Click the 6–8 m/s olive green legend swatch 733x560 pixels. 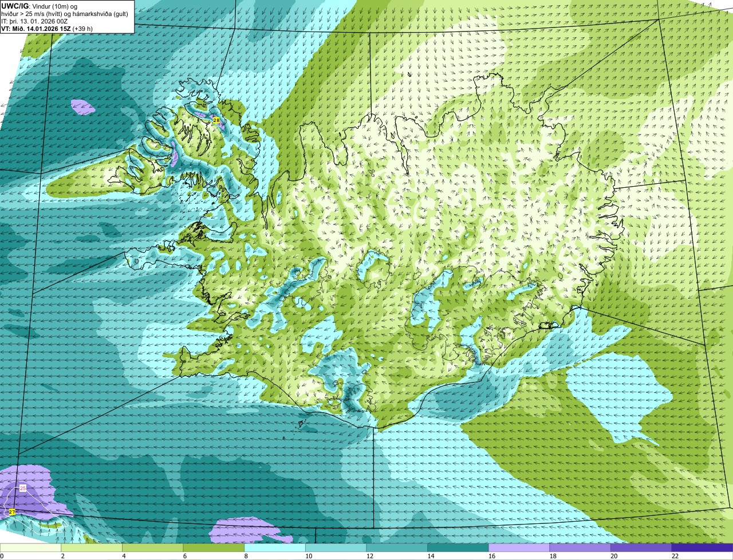coord(214,547)
